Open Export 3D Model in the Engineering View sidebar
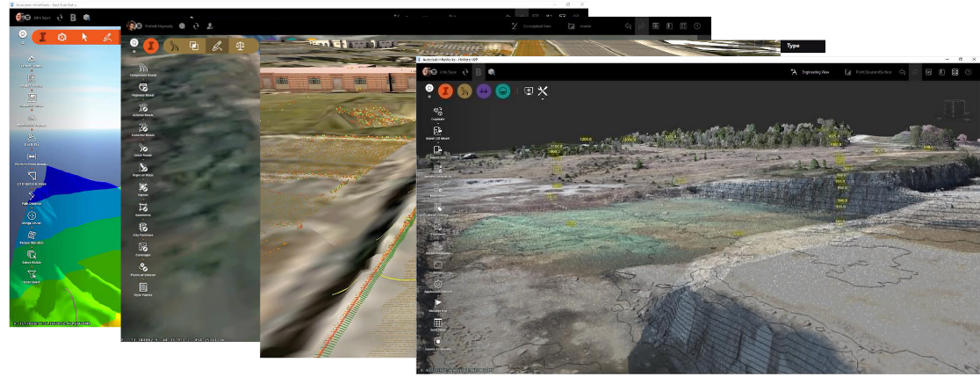This screenshot has width=980, height=377. [x=438, y=132]
